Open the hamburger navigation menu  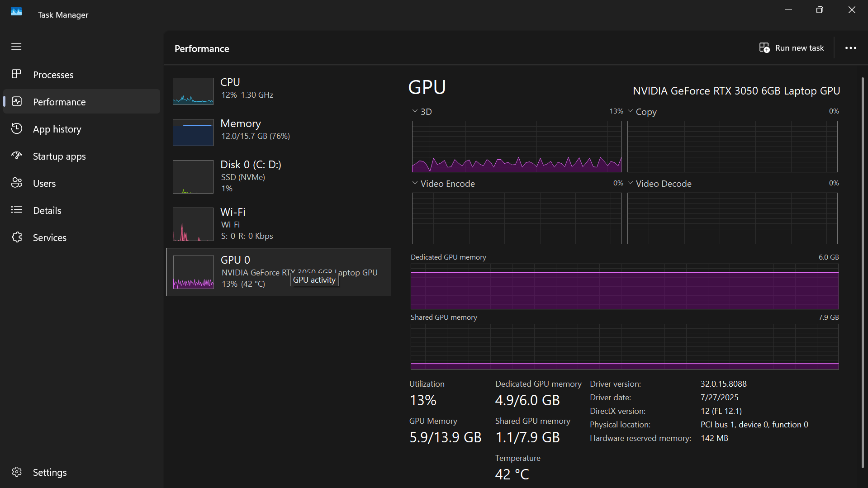tap(16, 47)
